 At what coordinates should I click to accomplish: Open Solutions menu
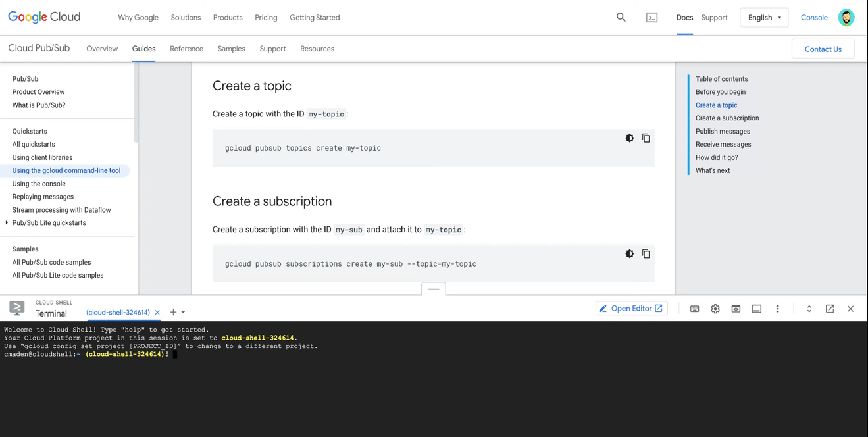click(186, 18)
